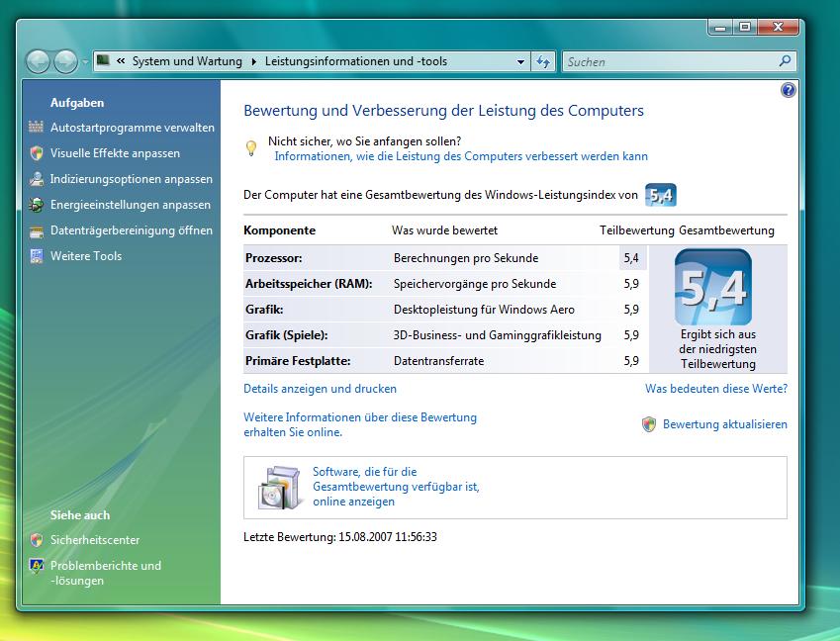Screen dimensions: 840x641
Task: Click Bewertung aktualisieren link
Action: click(x=725, y=424)
